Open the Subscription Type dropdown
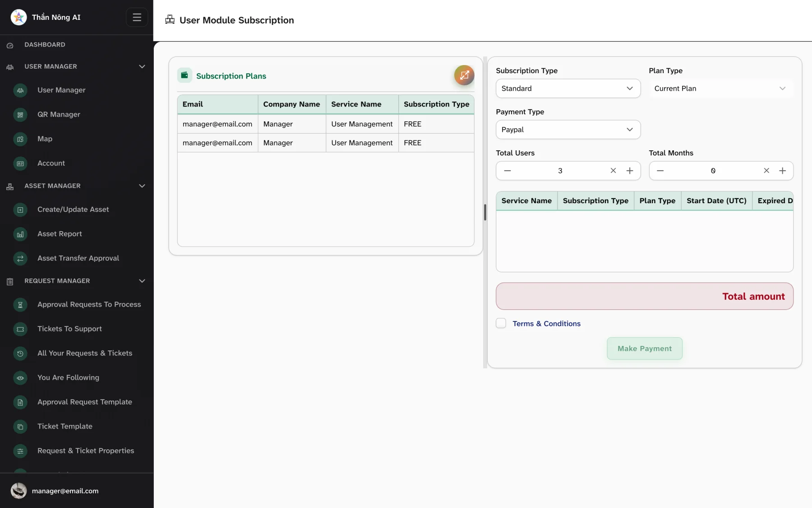 (568, 89)
